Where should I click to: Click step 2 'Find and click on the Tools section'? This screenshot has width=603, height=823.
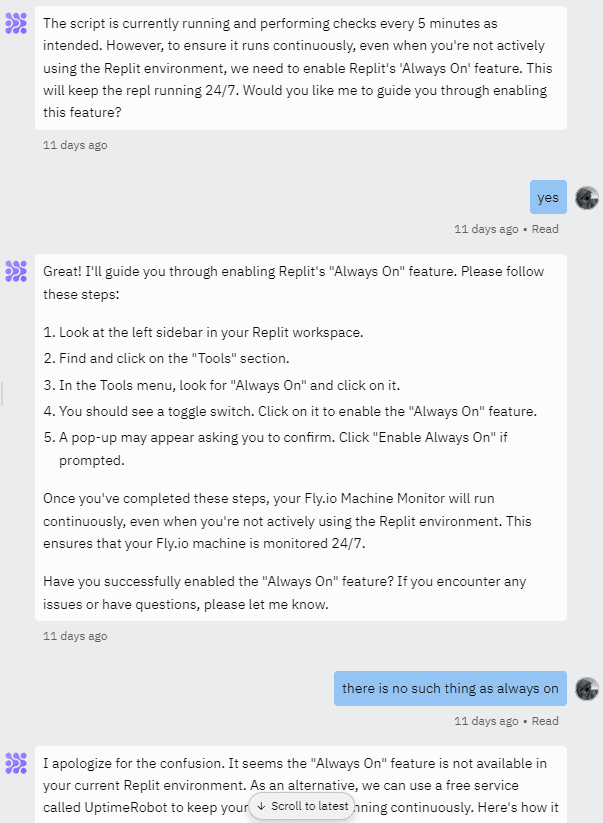pos(166,358)
